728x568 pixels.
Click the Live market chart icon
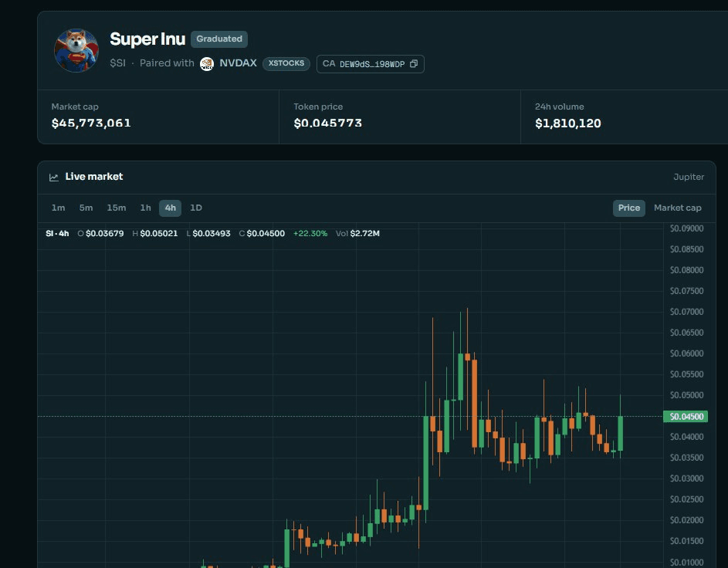point(54,177)
